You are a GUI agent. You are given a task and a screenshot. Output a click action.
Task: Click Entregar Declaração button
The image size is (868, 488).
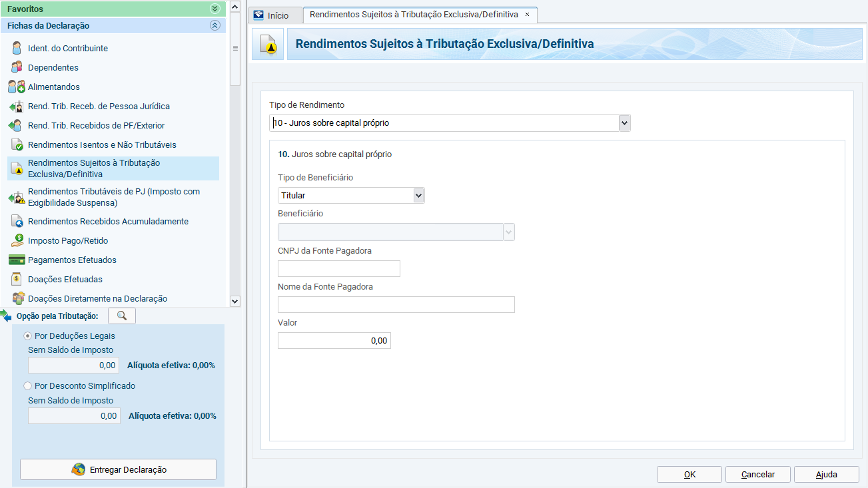coord(118,469)
